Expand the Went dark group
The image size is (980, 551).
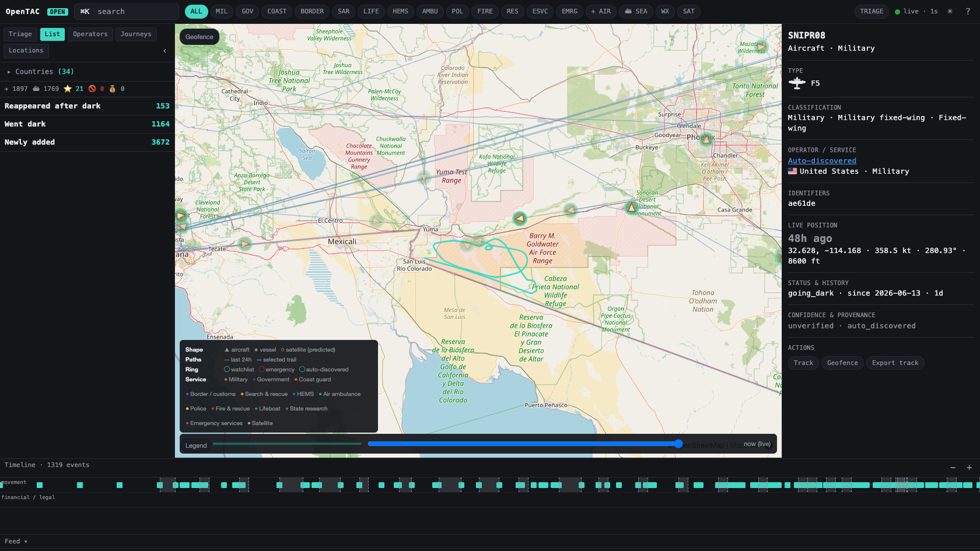point(87,124)
